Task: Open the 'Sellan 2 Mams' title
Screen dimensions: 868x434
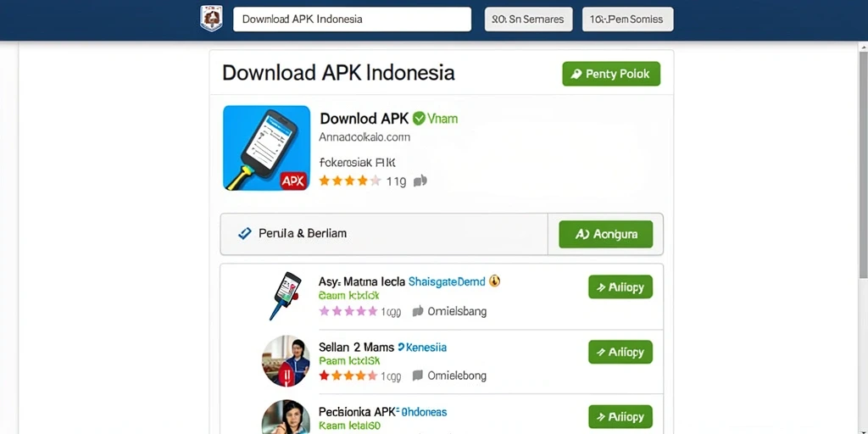Action: point(357,347)
